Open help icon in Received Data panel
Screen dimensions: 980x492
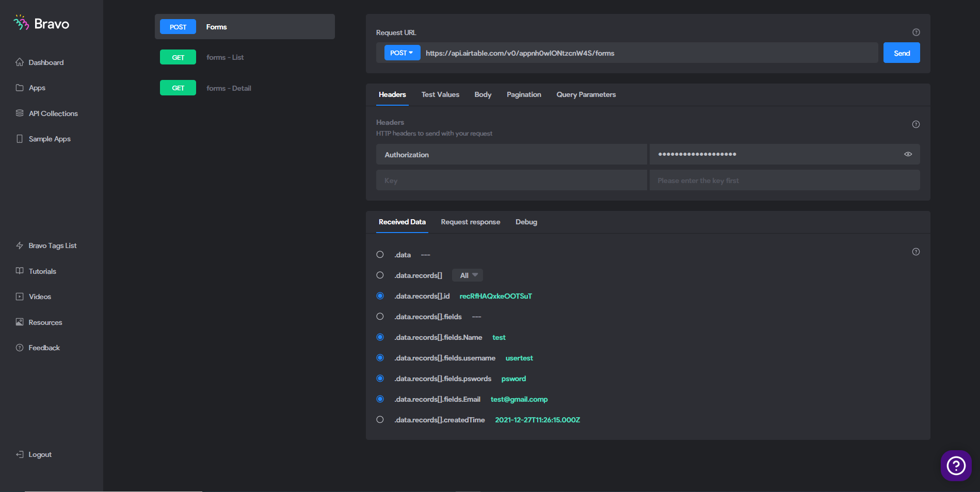916,252
